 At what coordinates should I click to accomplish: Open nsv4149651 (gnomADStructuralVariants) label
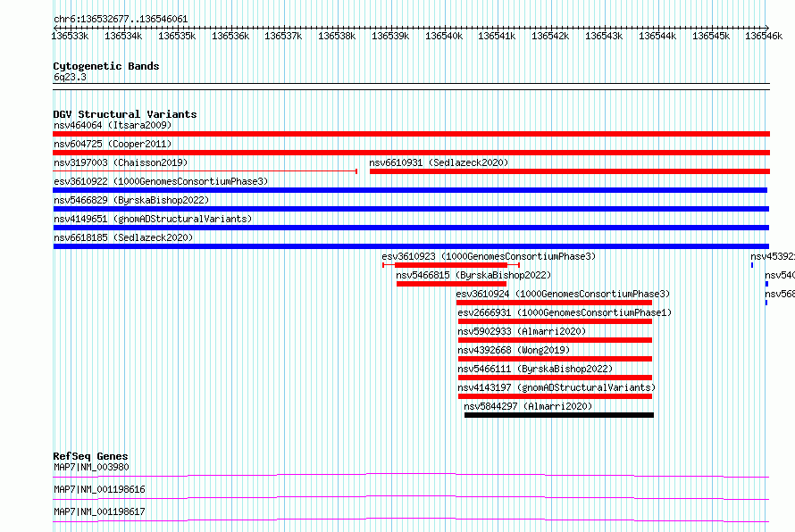coord(153,219)
